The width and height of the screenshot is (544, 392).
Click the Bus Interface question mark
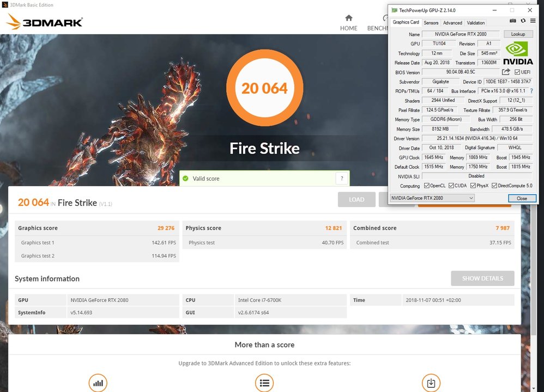click(531, 91)
